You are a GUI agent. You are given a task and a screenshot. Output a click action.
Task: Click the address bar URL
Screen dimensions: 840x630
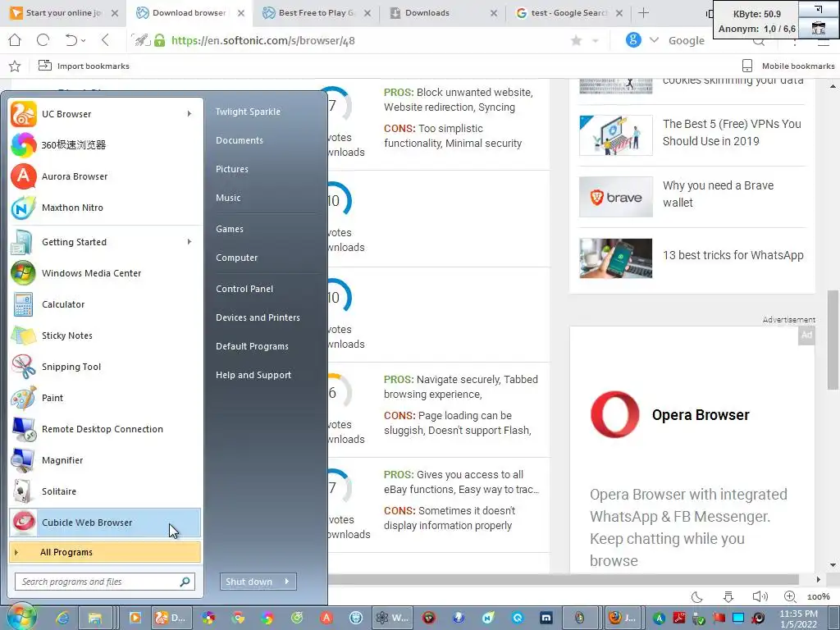[263, 41]
